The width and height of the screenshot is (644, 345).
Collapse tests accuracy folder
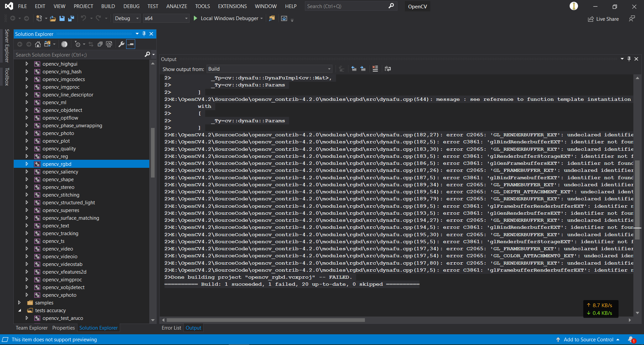pos(19,310)
